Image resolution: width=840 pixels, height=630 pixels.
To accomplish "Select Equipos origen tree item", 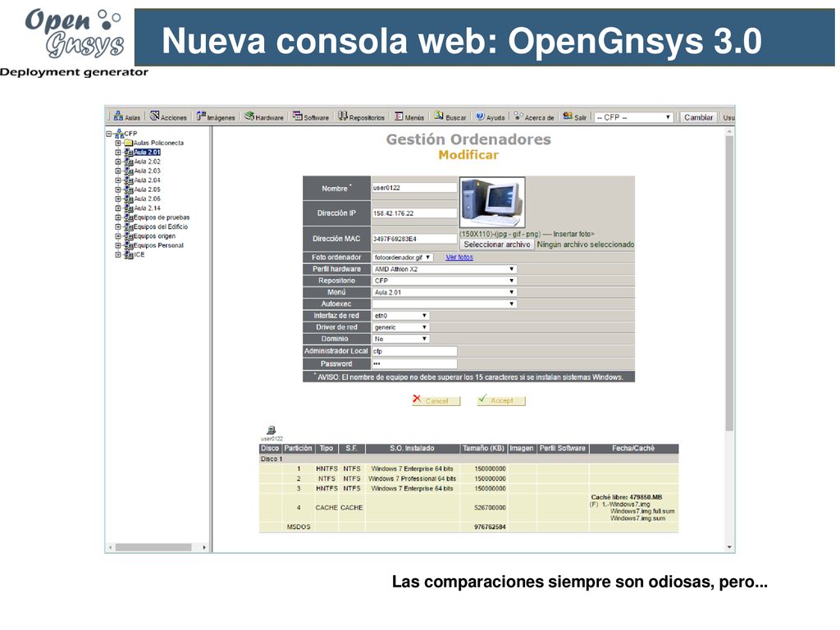I will tap(154, 236).
